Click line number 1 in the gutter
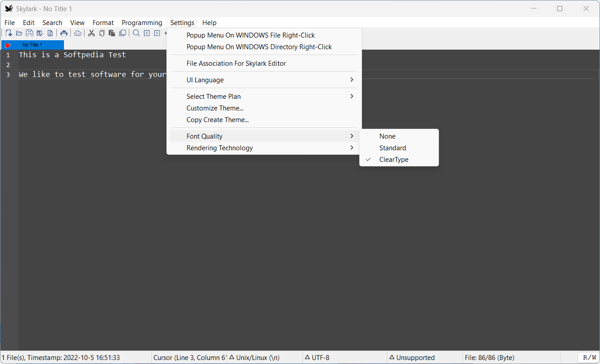The width and height of the screenshot is (600, 364). point(8,55)
